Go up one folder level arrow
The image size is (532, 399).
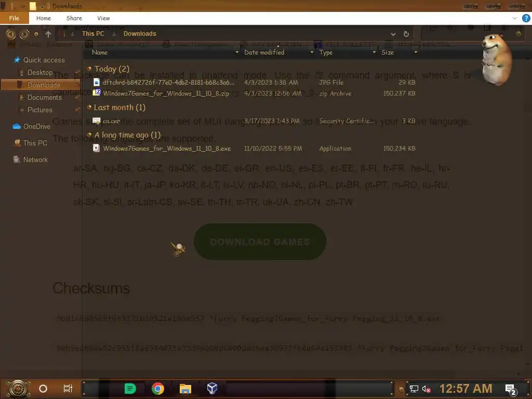coord(48,34)
